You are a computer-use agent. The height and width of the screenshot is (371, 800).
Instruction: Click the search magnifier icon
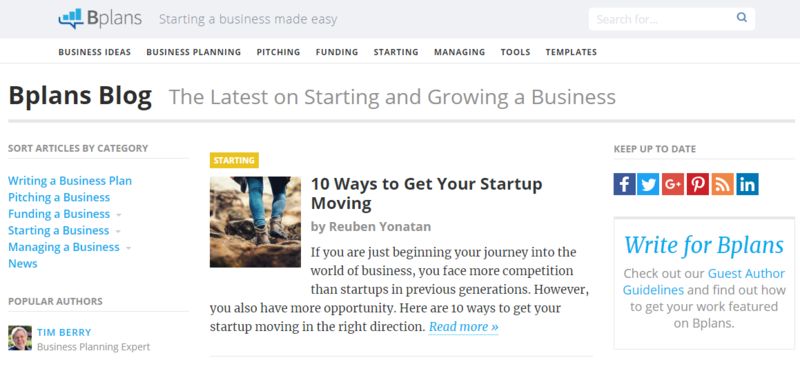tap(741, 18)
